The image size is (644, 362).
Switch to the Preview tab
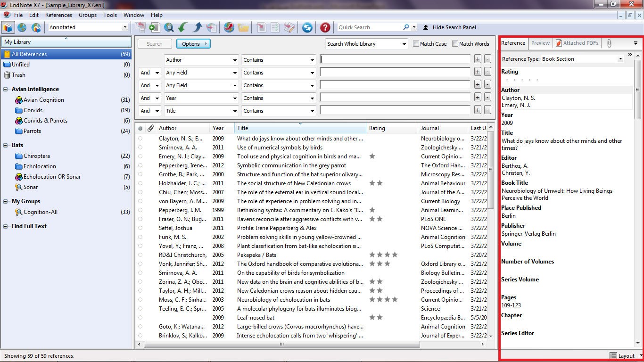click(x=540, y=43)
